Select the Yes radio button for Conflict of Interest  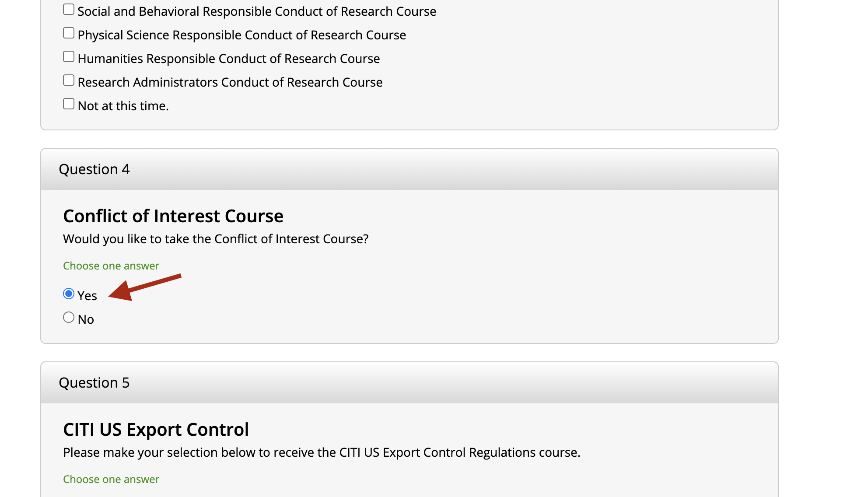69,294
